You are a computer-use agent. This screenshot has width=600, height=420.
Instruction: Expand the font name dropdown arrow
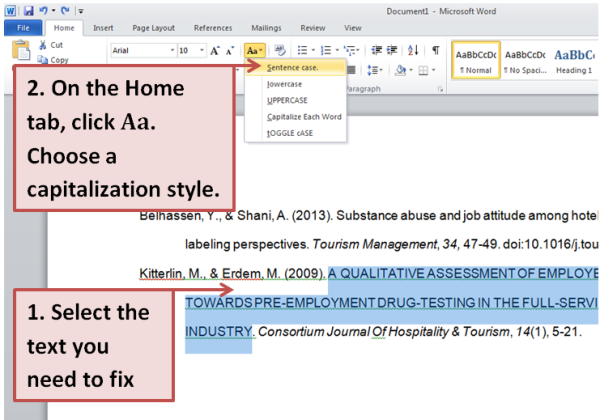tap(173, 50)
